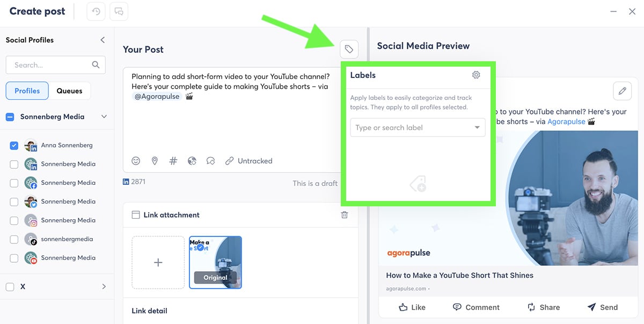Viewport: 644px width, 324px height.
Task: Click the labels tag icon
Action: [349, 49]
